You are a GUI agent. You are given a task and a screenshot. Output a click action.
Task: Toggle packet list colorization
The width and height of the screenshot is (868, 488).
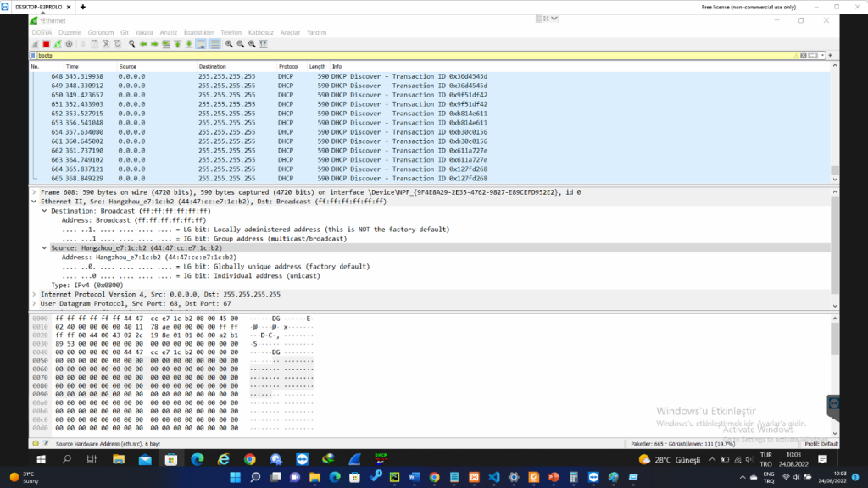[215, 43]
